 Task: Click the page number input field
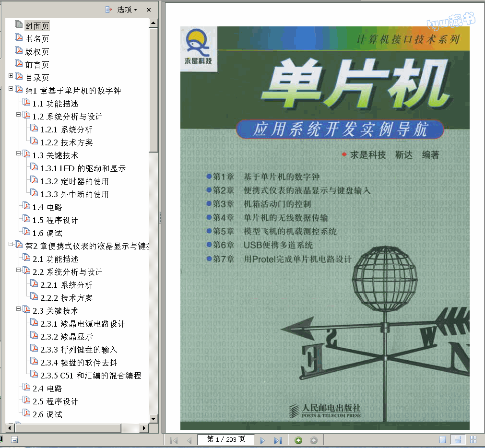pos(225,440)
